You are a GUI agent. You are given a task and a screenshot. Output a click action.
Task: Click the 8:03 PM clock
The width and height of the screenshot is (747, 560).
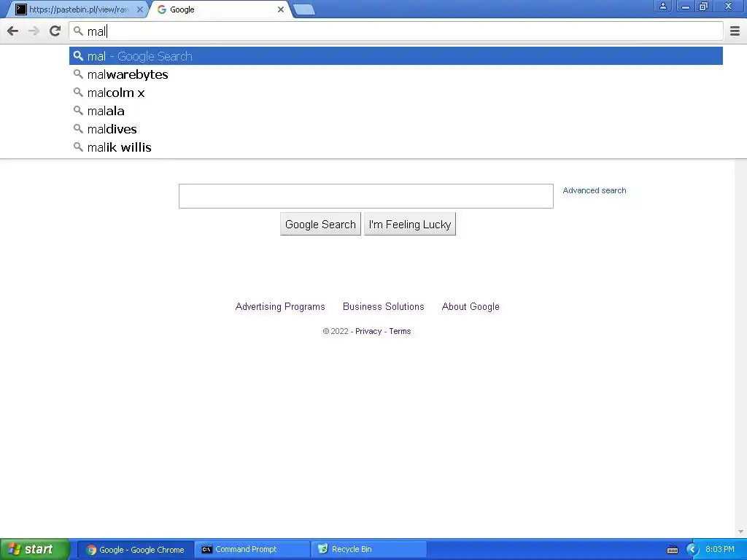720,550
